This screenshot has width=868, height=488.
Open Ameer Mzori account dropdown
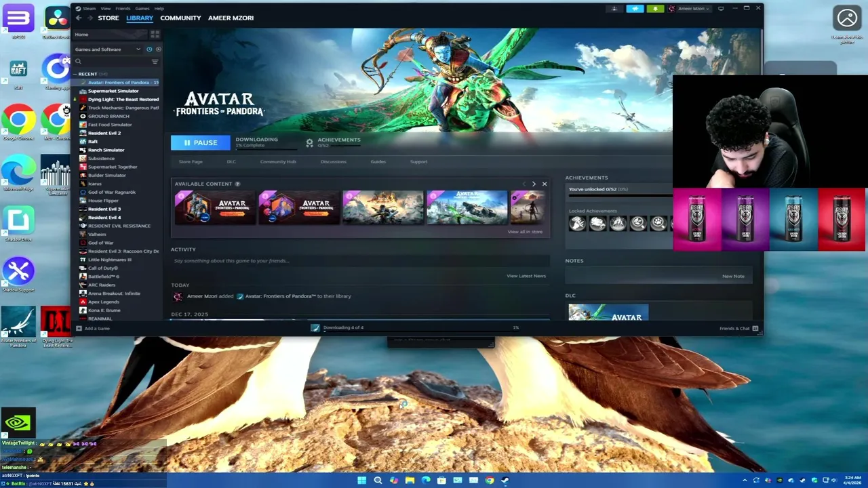point(689,9)
